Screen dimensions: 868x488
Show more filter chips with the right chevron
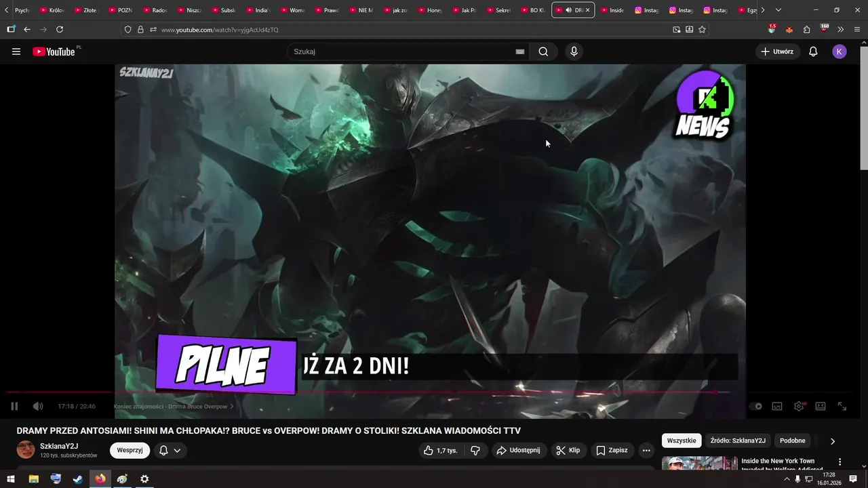[833, 441]
